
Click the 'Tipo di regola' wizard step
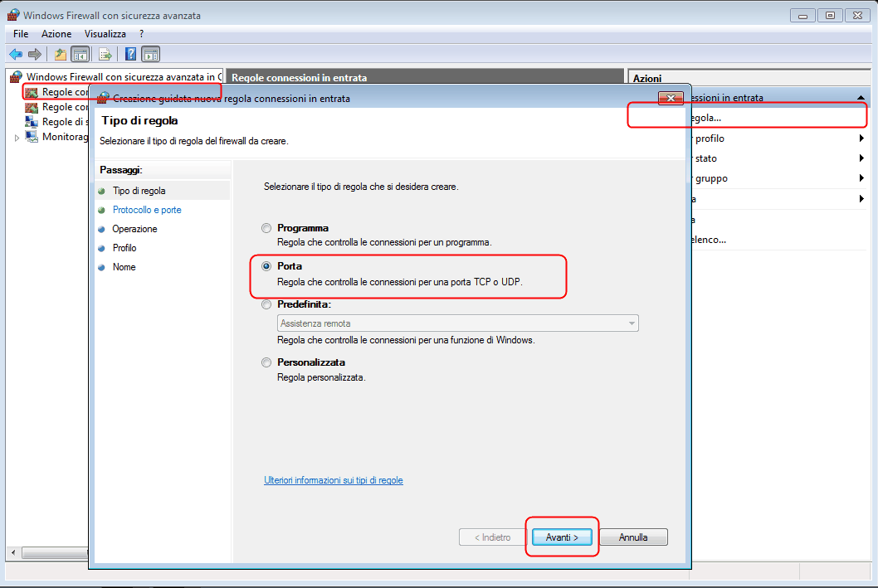(139, 191)
